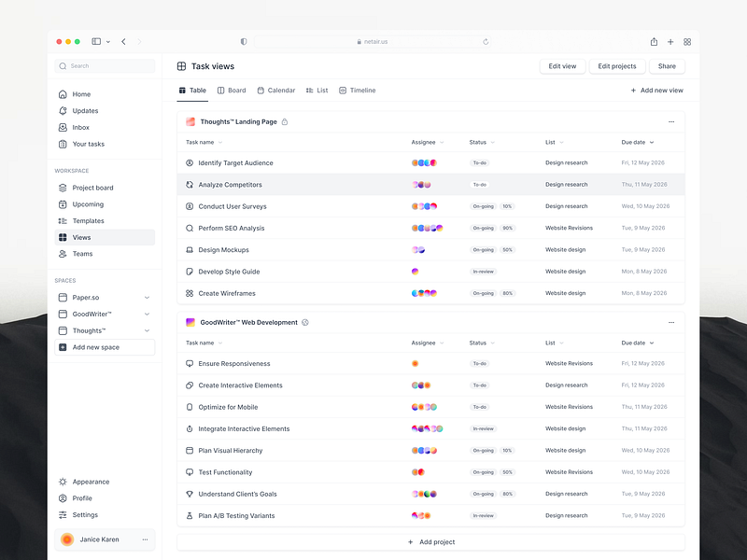
Task: Open the Due date sort dropdown
Action: pos(651,142)
